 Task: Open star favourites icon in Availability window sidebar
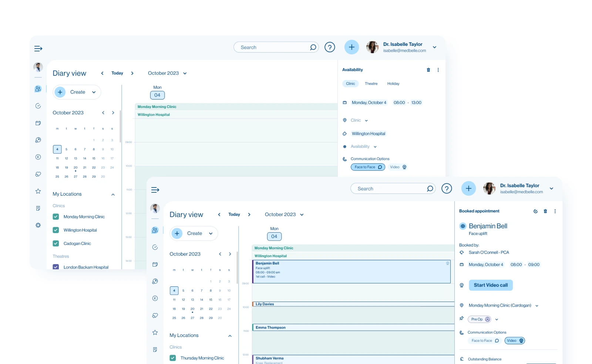(38, 191)
